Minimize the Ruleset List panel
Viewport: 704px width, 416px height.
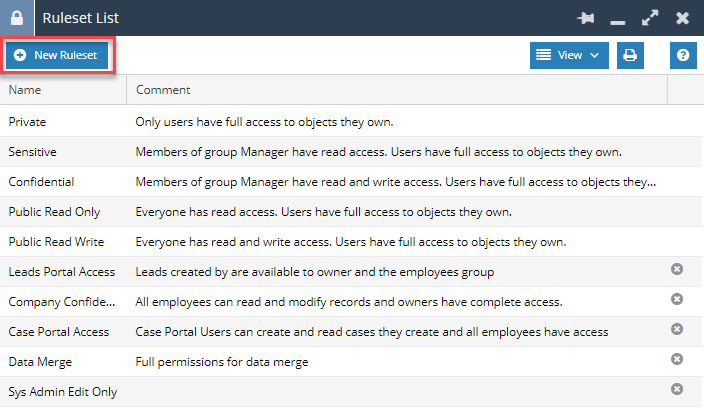pos(618,18)
